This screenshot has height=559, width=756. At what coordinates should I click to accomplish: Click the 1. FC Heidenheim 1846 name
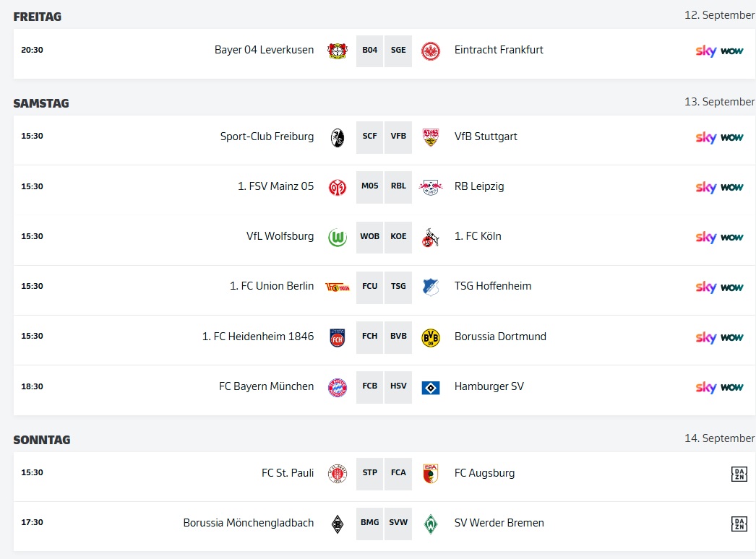(257, 336)
